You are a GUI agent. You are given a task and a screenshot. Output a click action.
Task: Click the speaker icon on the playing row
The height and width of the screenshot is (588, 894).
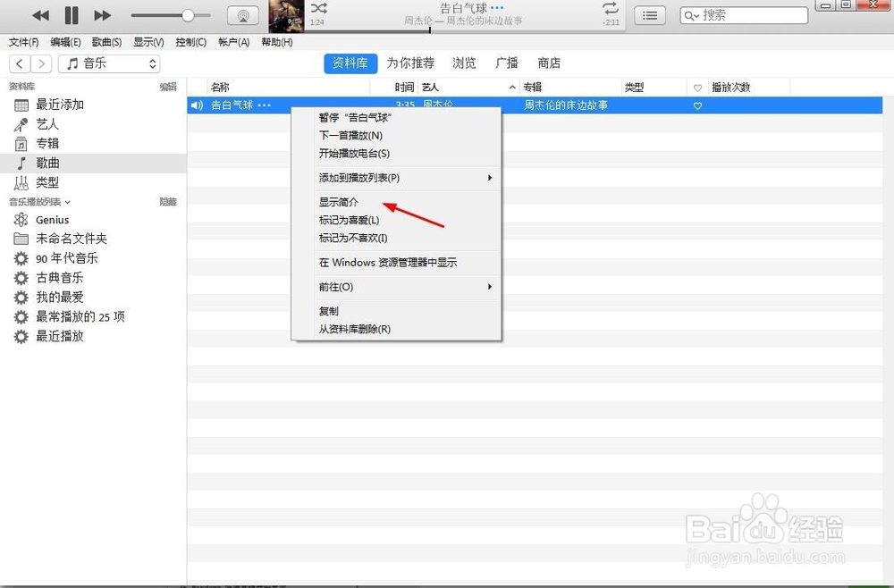click(197, 105)
